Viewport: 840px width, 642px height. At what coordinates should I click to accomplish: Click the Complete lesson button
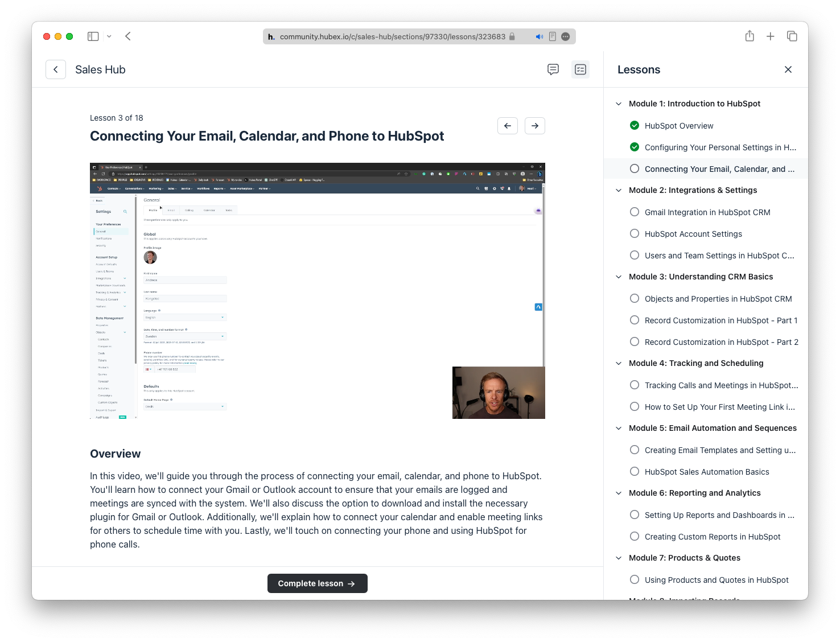318,583
